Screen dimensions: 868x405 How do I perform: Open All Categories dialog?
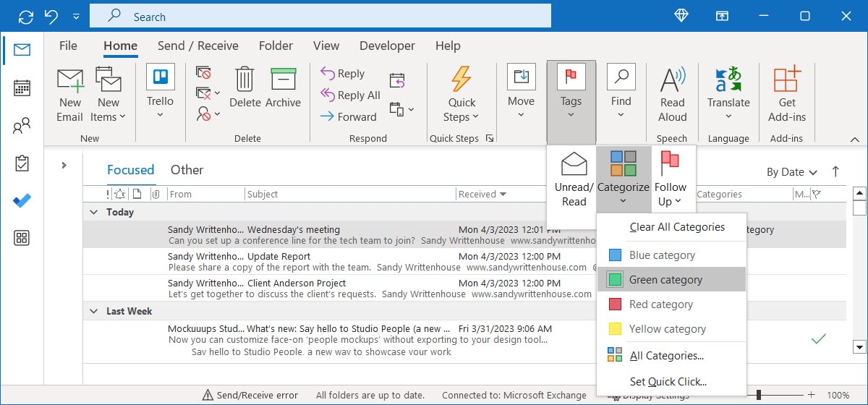pyautogui.click(x=671, y=356)
